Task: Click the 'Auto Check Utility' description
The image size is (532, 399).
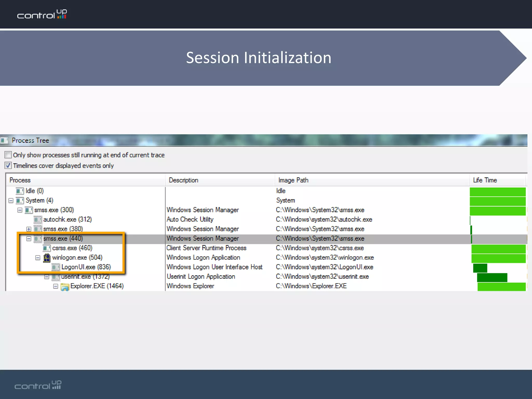Action: tap(190, 220)
